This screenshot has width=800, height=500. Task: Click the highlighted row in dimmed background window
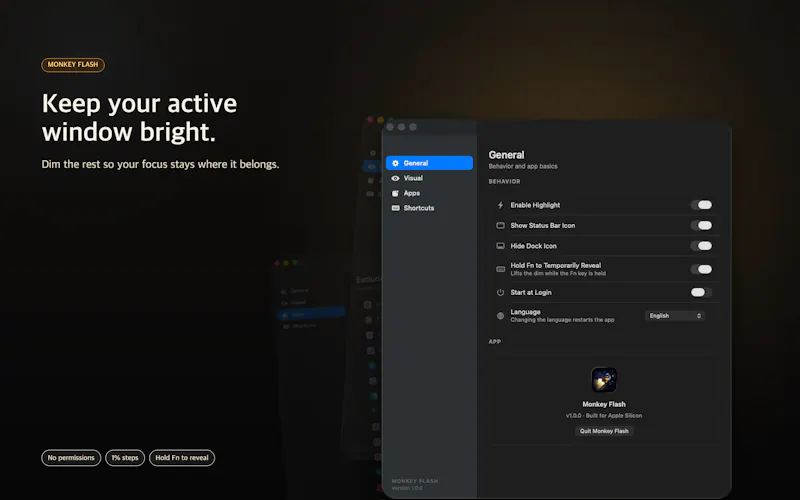click(x=312, y=314)
